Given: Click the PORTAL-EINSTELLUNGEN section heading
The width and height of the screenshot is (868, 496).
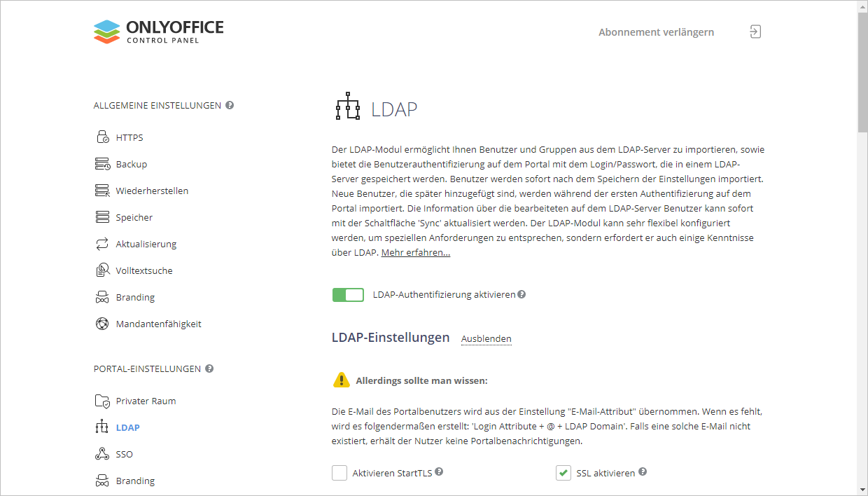Looking at the screenshot, I should [147, 368].
